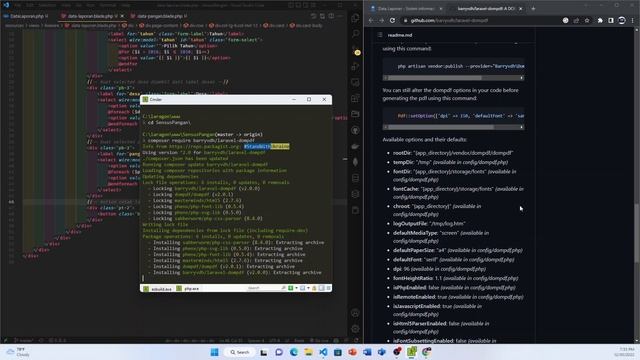The image size is (640, 360).
Task: Toggle Chrome side panel
Action: coord(611,20)
